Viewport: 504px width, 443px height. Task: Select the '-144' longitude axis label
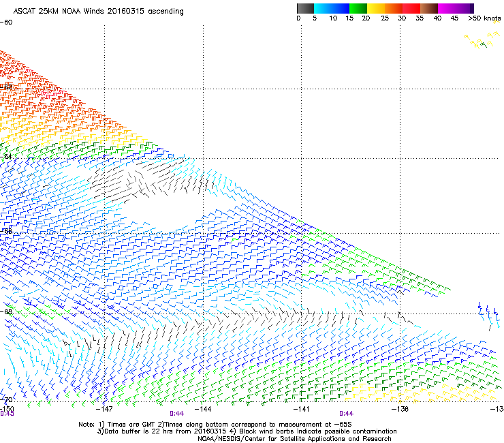tap(203, 409)
